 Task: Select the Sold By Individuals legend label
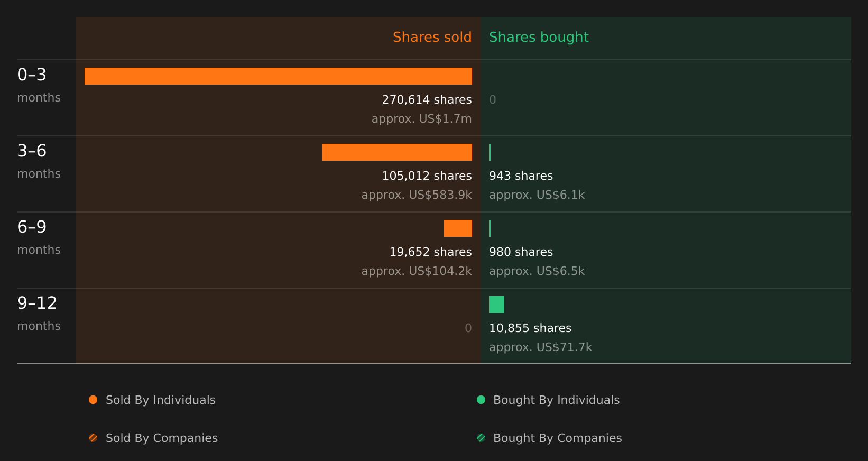(161, 400)
